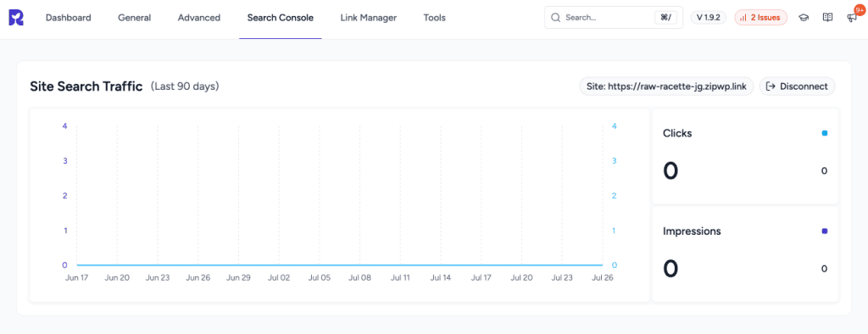The height and width of the screenshot is (334, 868).
Task: Focus the Search input field
Action: (614, 18)
